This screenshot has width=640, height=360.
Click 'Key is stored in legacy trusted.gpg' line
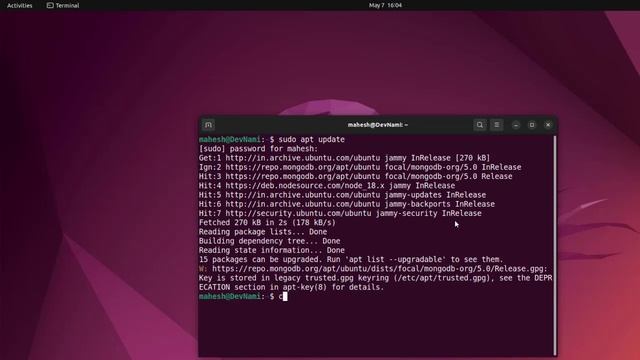click(376, 278)
